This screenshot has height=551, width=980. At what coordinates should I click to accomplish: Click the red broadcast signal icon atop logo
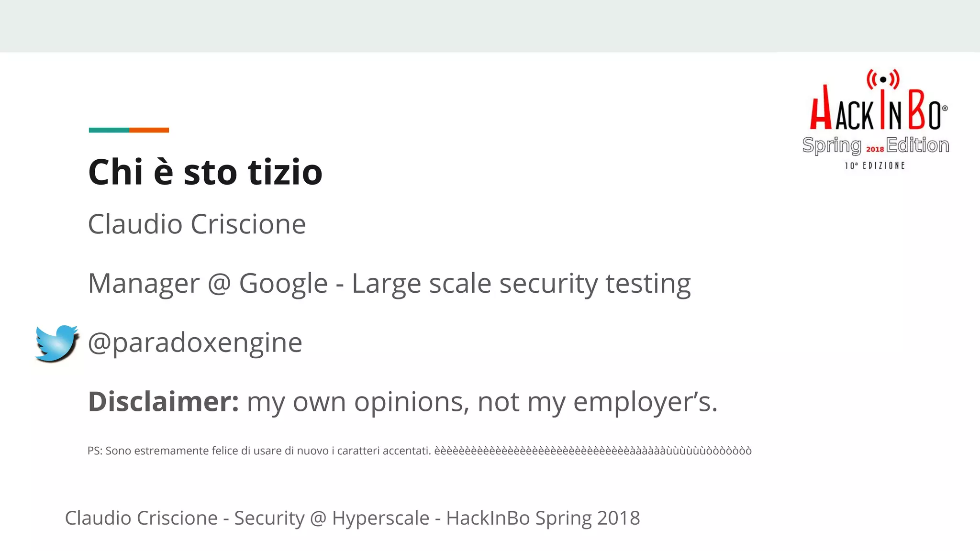[883, 79]
